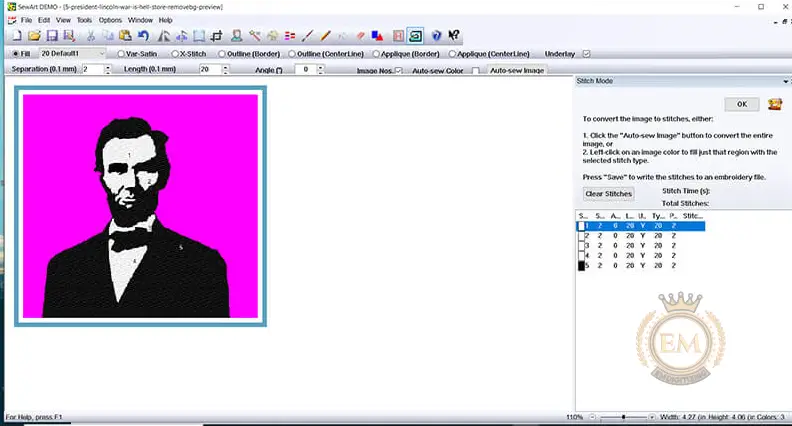Toggle the Image Nos. checkbox
Screen dimensions: 792x426
coord(399,71)
